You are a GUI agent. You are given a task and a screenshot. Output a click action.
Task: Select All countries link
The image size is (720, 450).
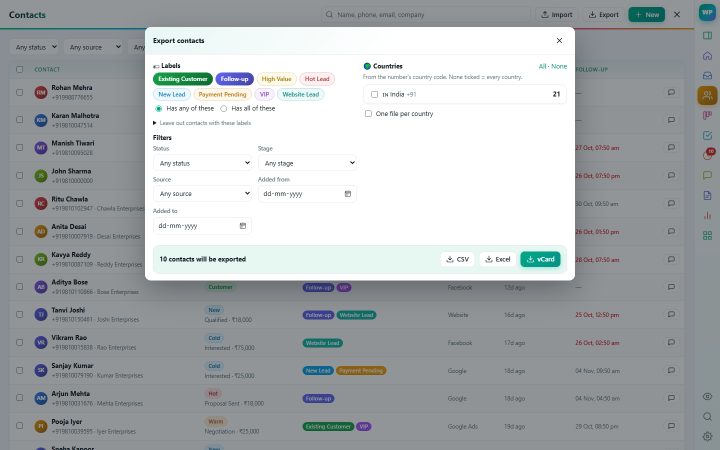click(x=542, y=67)
